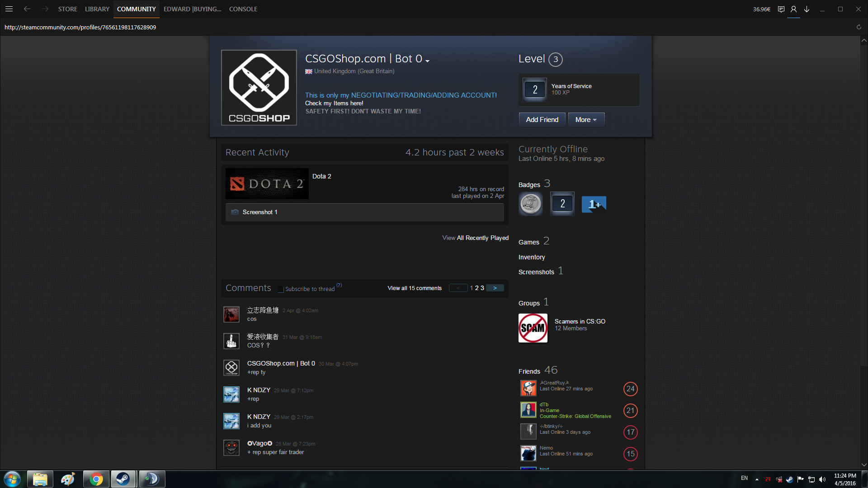Open friends chat icon in top bar
Image resolution: width=868 pixels, height=488 pixels.
tap(781, 9)
